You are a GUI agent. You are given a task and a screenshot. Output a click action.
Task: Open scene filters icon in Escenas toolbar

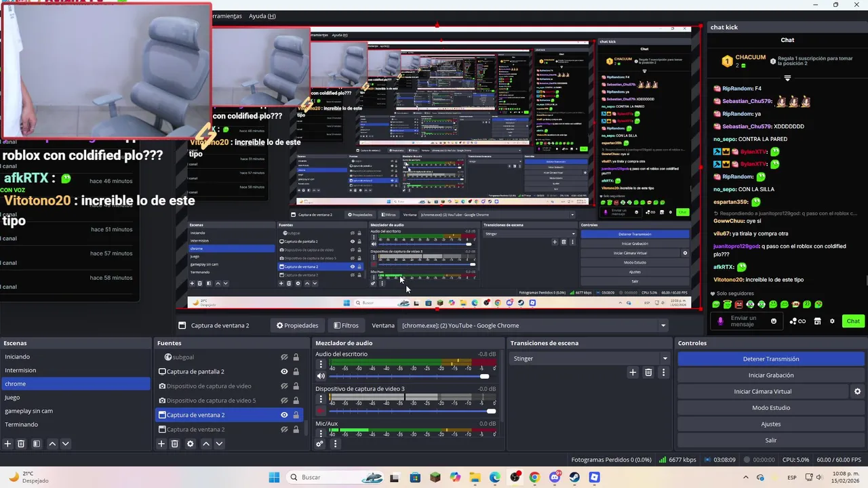[x=37, y=444]
